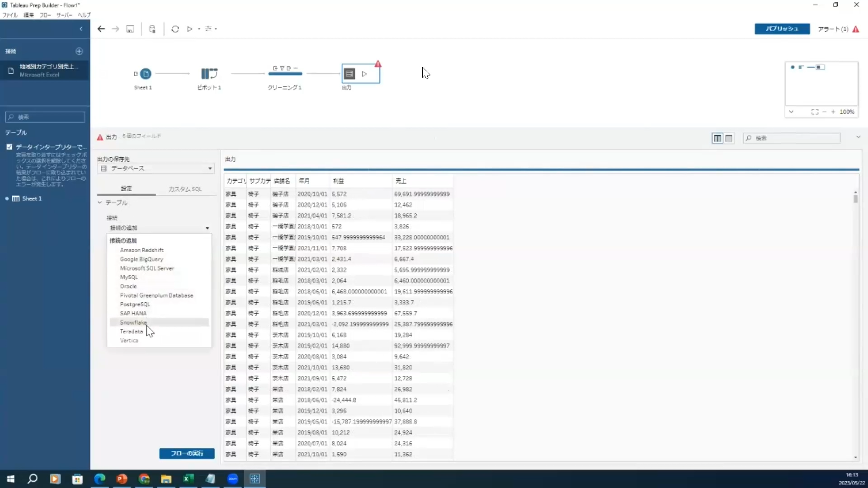
Task: Open Windows taskbar search
Action: click(33, 479)
